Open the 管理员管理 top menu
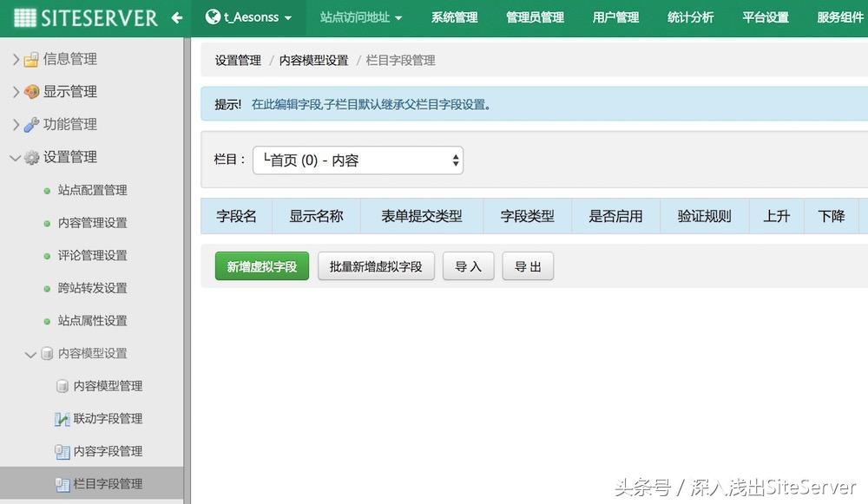The height and width of the screenshot is (504, 868). [535, 17]
